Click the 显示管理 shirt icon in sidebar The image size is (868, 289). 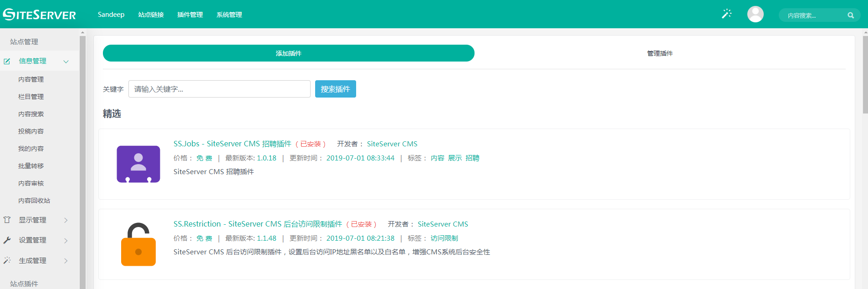(x=7, y=220)
